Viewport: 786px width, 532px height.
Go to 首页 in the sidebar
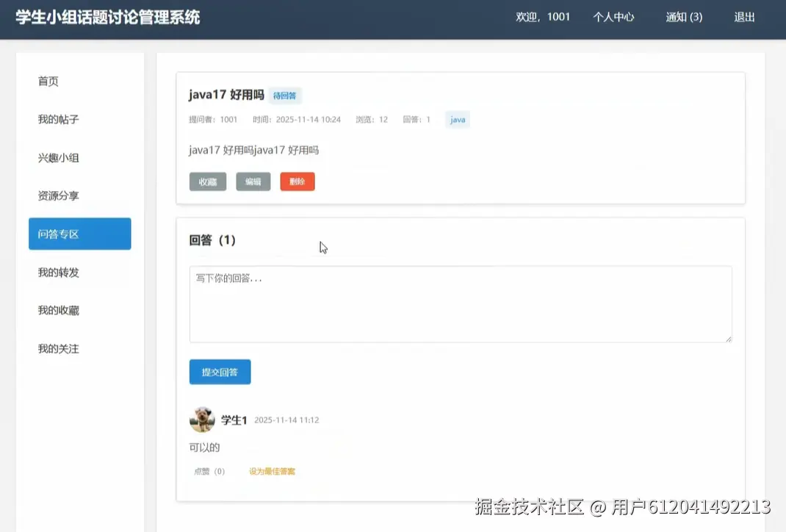(x=48, y=81)
